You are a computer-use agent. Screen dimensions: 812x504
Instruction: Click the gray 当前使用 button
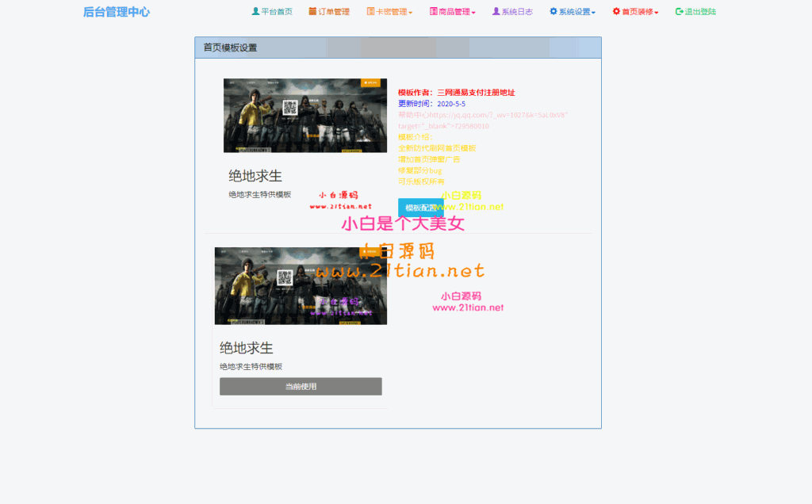[301, 387]
